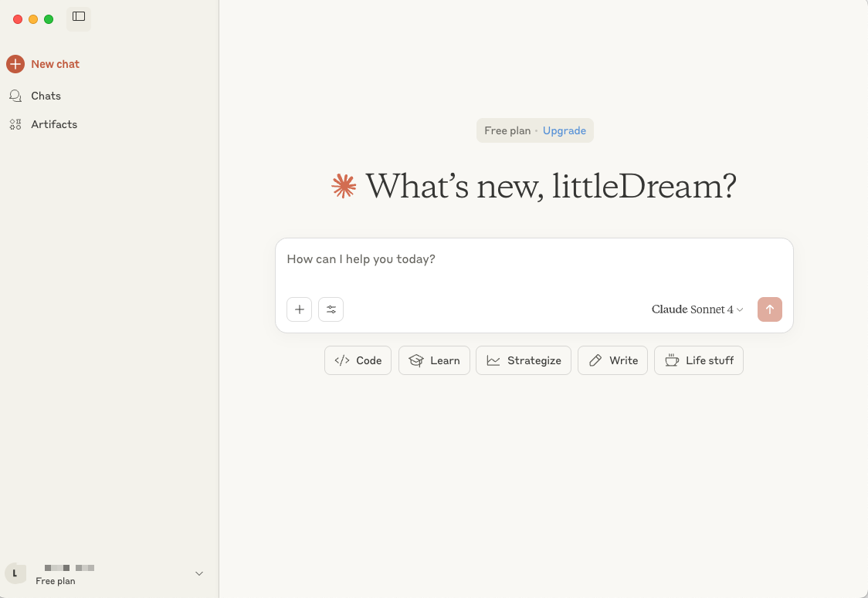
Task: Open Chats from the sidebar
Action: pyautogui.click(x=46, y=96)
